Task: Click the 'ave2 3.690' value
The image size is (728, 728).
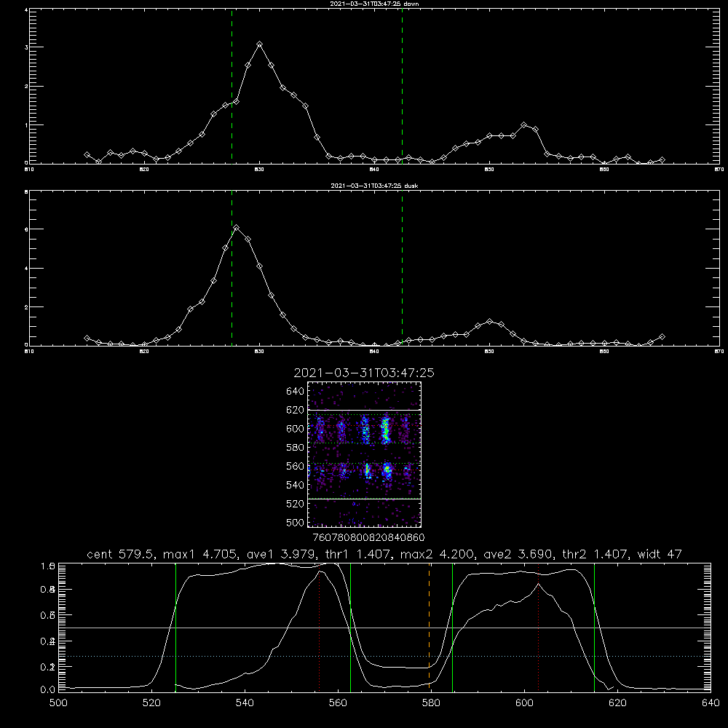Action: pos(518,554)
